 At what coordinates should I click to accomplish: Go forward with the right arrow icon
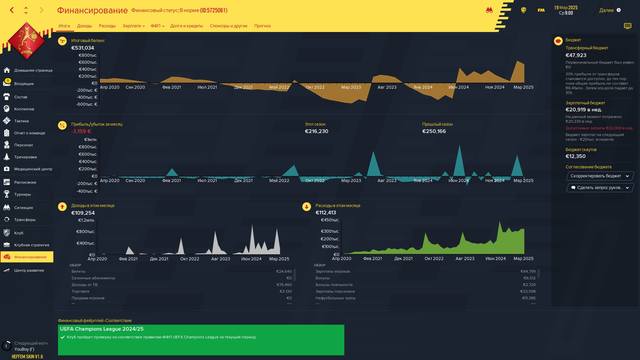[x=41, y=10]
